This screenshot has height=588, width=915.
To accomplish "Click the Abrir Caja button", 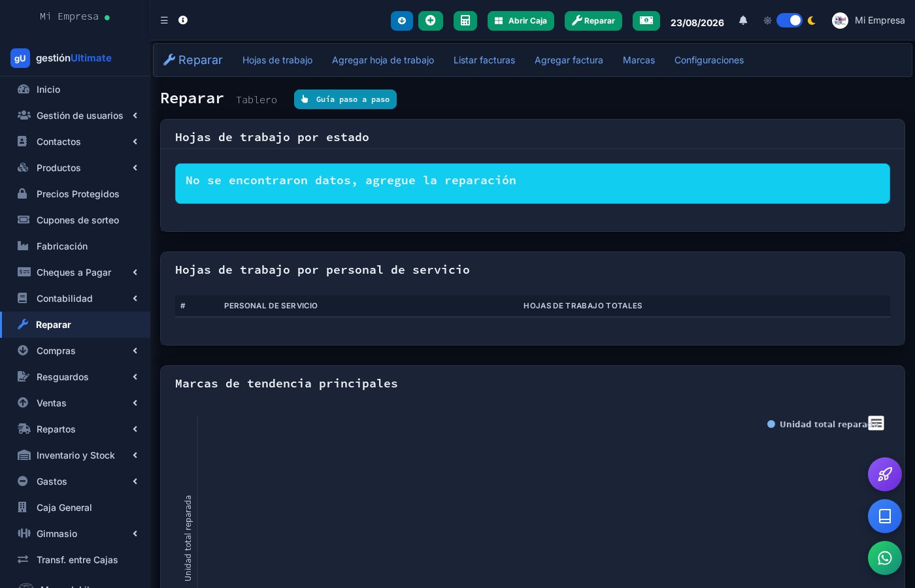I will [521, 21].
